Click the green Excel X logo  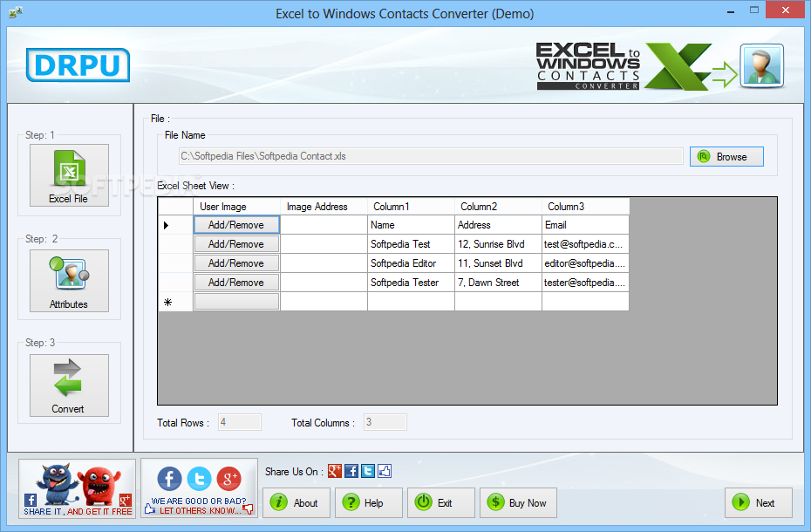[x=678, y=67]
